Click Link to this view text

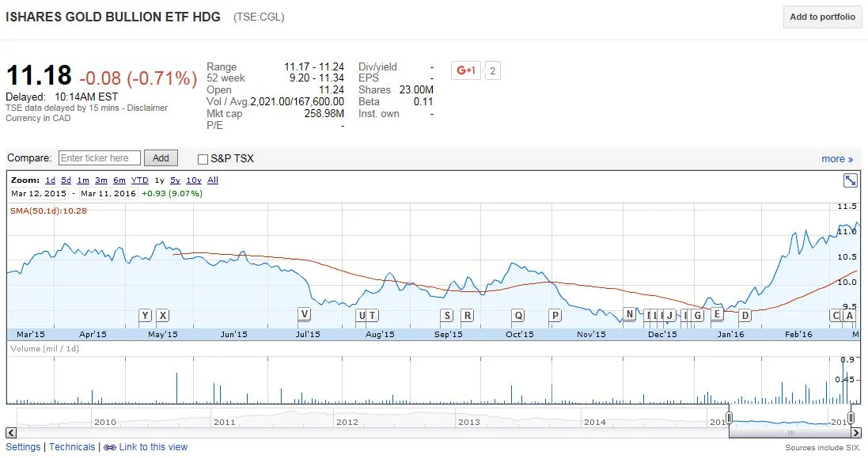tap(154, 447)
